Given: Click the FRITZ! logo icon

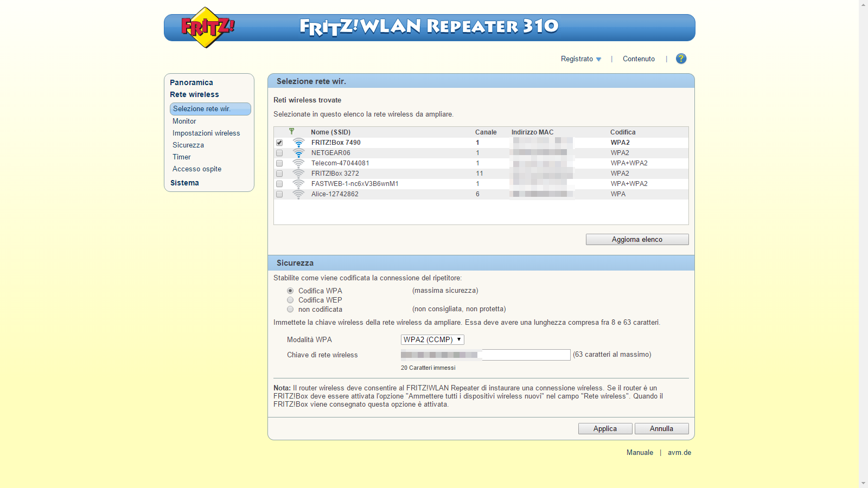Looking at the screenshot, I should coord(207,27).
